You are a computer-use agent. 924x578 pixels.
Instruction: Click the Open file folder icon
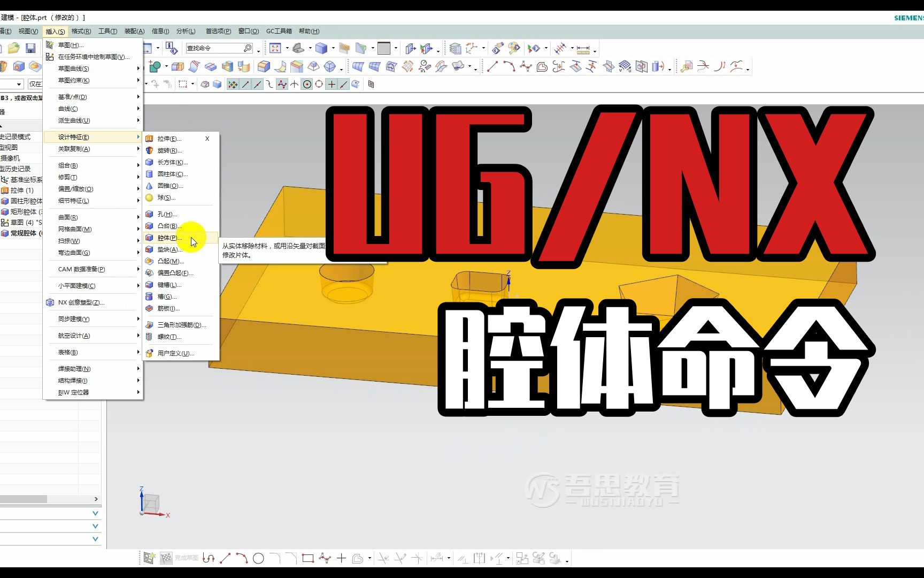click(x=14, y=48)
